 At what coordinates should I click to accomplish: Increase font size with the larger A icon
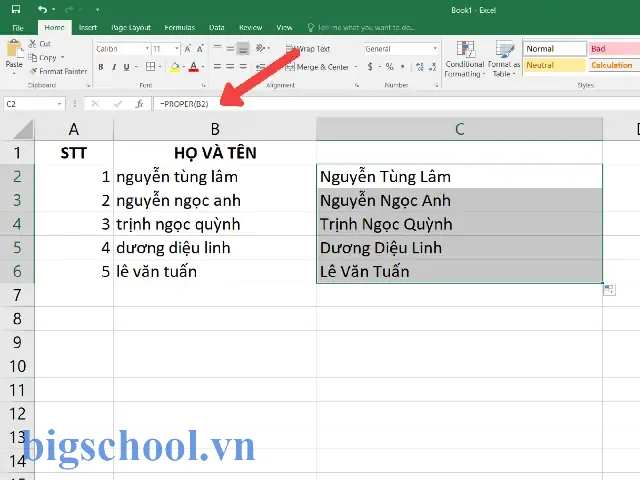point(188,49)
